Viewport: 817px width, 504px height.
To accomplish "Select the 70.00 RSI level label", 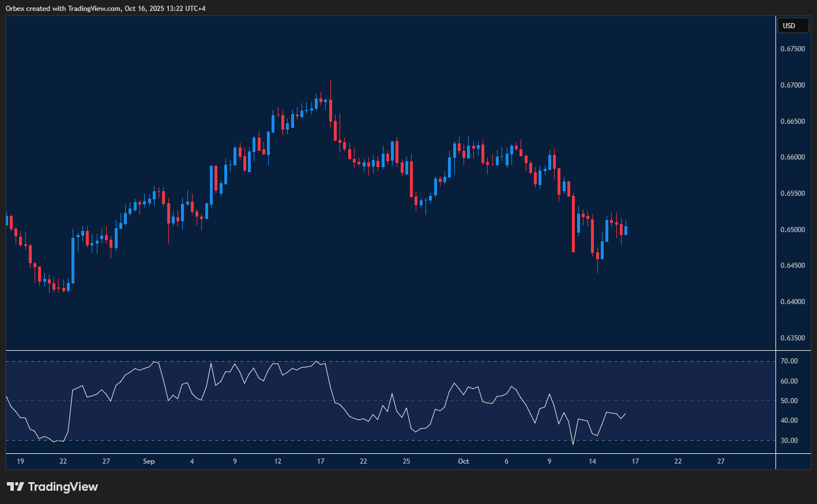I will [789, 361].
